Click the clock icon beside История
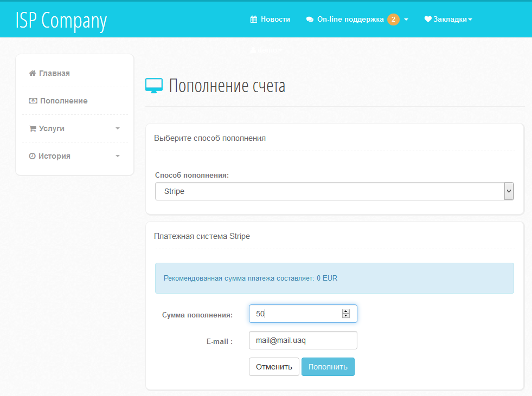 click(33, 156)
